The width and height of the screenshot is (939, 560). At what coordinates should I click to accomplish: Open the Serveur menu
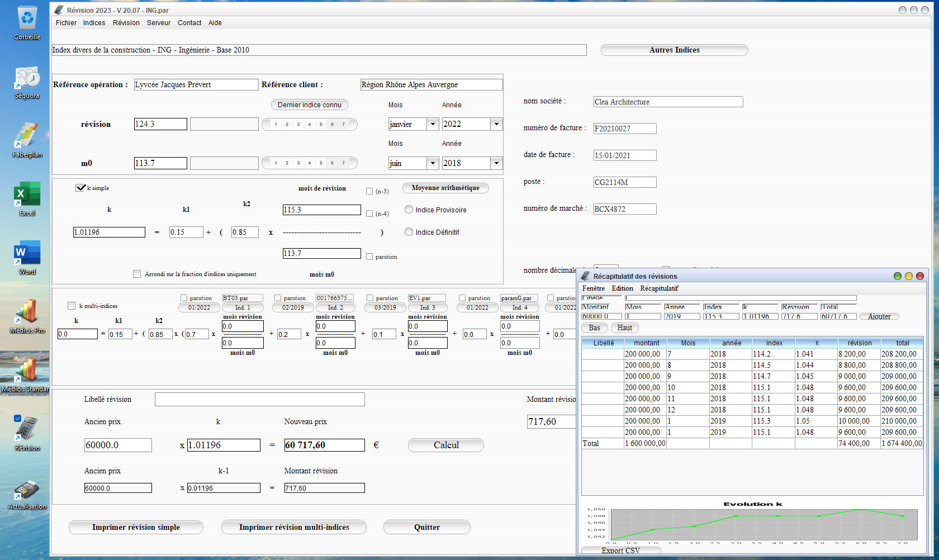[159, 23]
